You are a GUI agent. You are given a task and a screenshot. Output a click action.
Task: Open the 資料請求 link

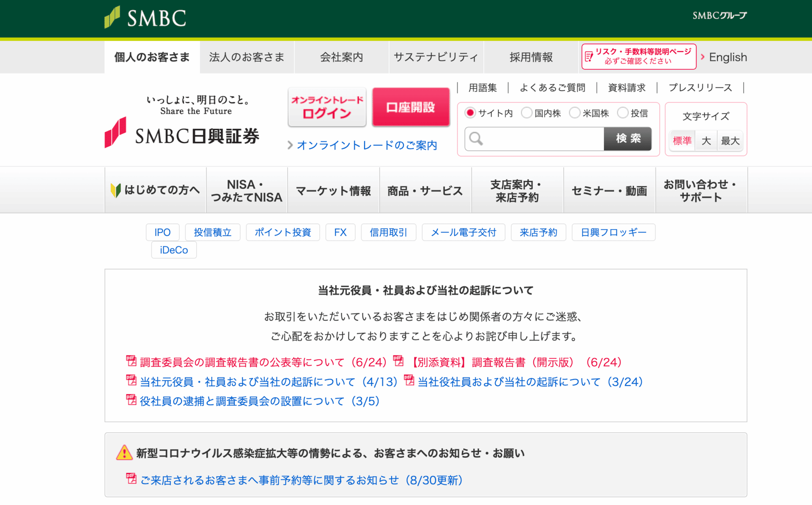click(x=627, y=87)
